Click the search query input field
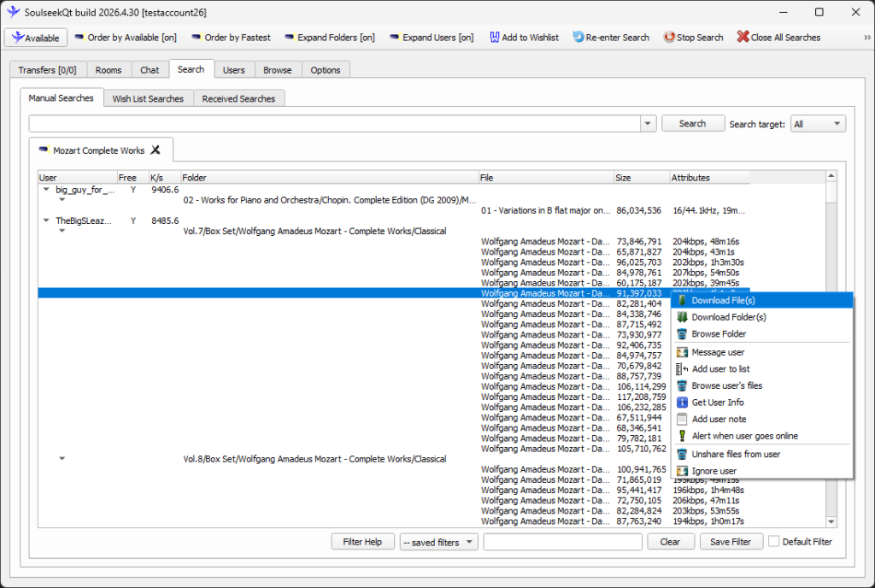This screenshot has width=875, height=588. click(x=335, y=123)
